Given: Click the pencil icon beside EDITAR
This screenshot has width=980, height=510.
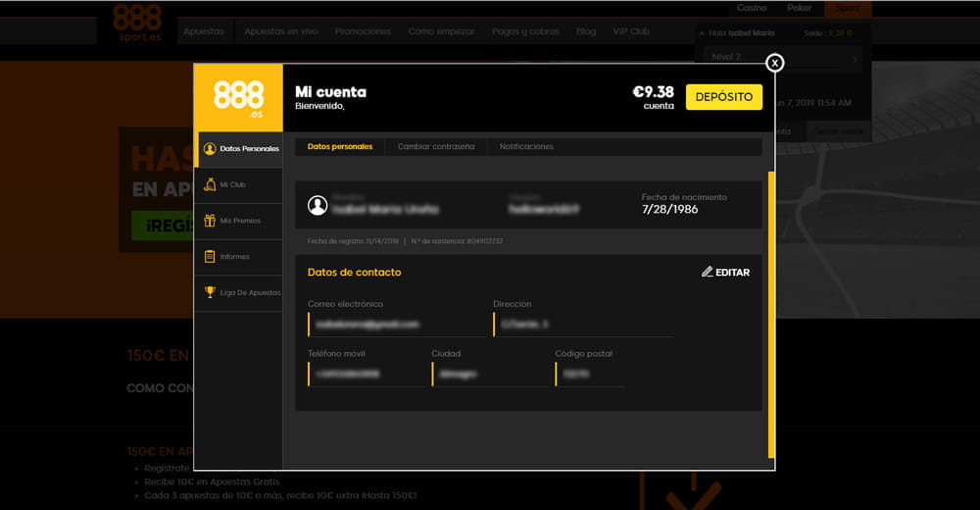Looking at the screenshot, I should 707,272.
